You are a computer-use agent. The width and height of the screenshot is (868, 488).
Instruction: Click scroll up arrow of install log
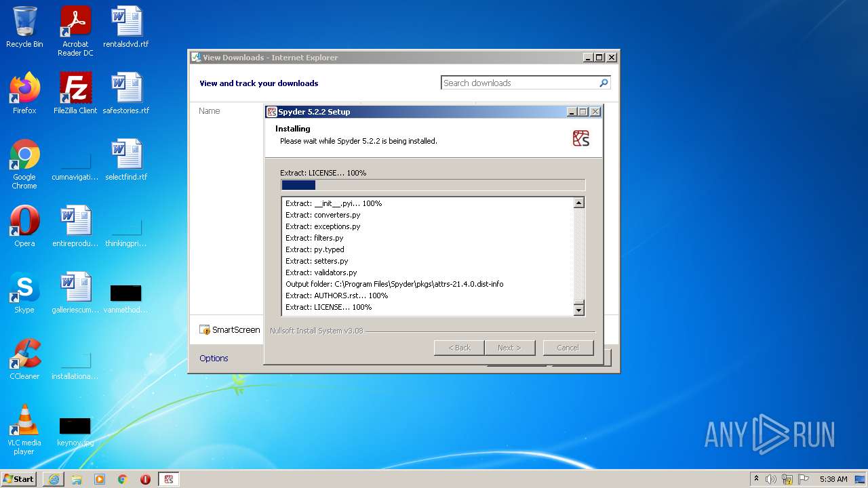point(578,203)
